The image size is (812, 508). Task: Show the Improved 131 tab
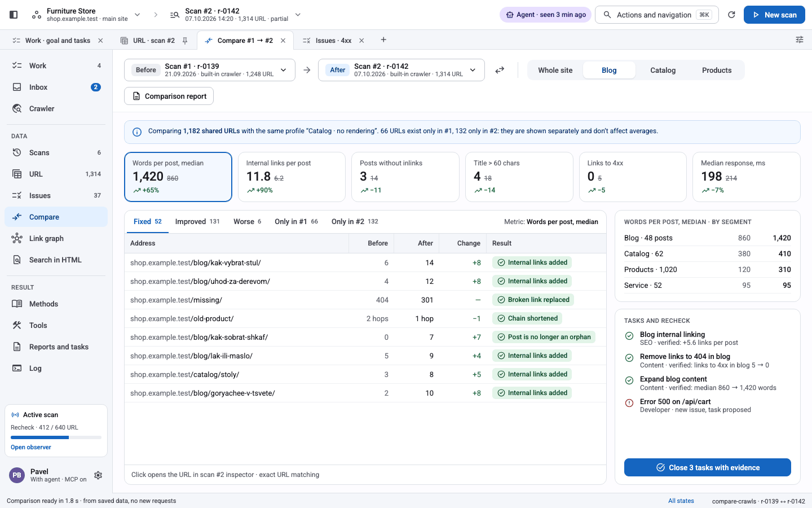click(x=197, y=221)
